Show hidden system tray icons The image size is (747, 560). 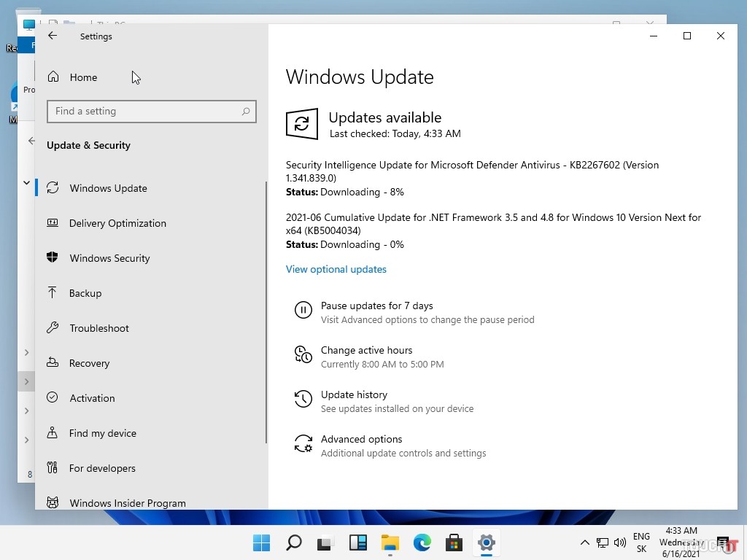(x=584, y=542)
